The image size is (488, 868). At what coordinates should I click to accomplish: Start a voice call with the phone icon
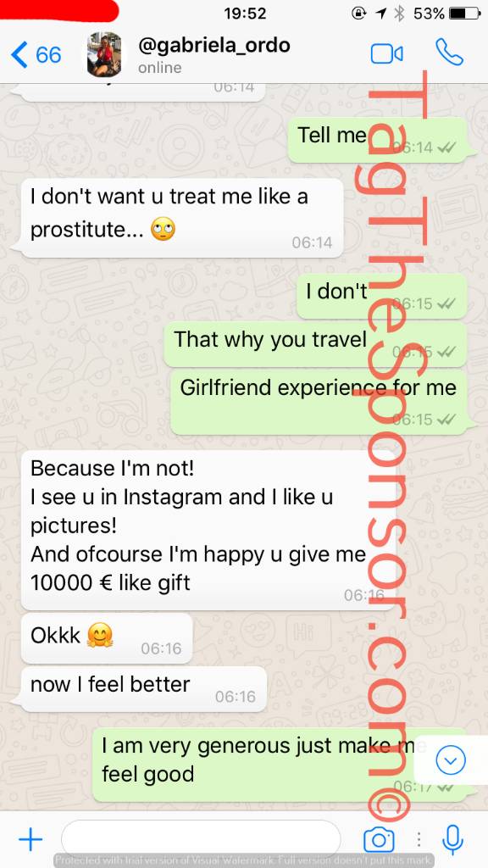(x=449, y=53)
